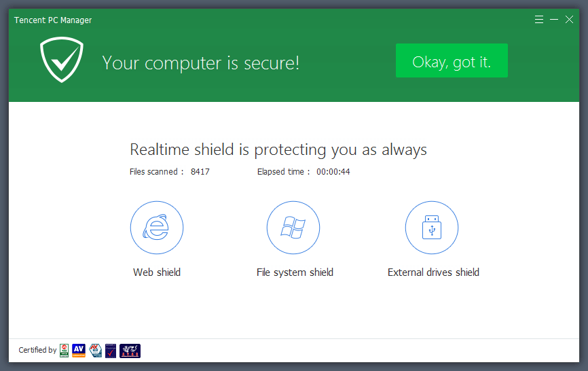Click the Checkmark certification badge with red tick

[111, 351]
